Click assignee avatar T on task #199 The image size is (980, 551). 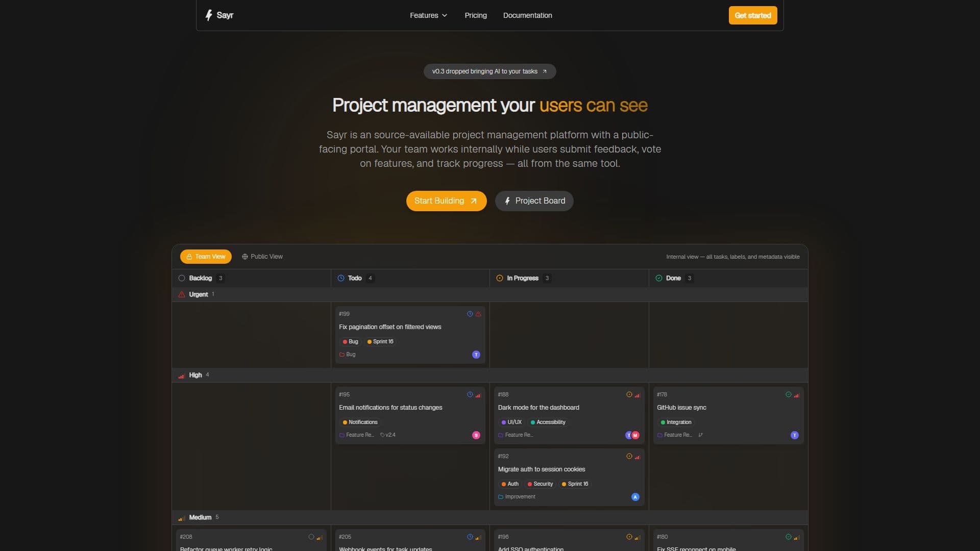[476, 355]
